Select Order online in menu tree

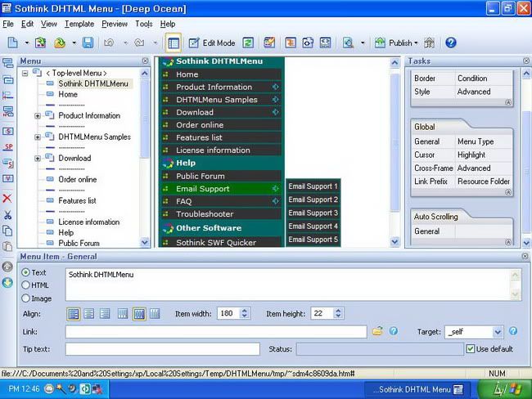(x=78, y=179)
